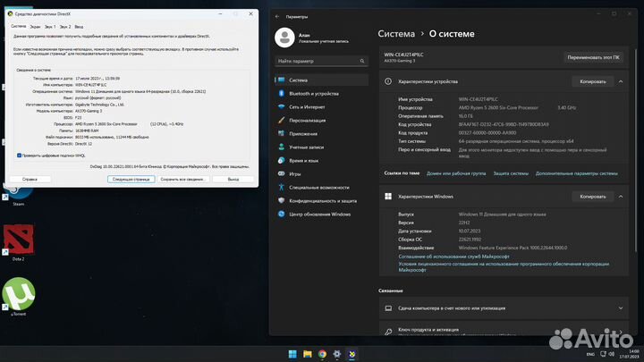Open Дополнительные параметры системы link

click(x=576, y=173)
